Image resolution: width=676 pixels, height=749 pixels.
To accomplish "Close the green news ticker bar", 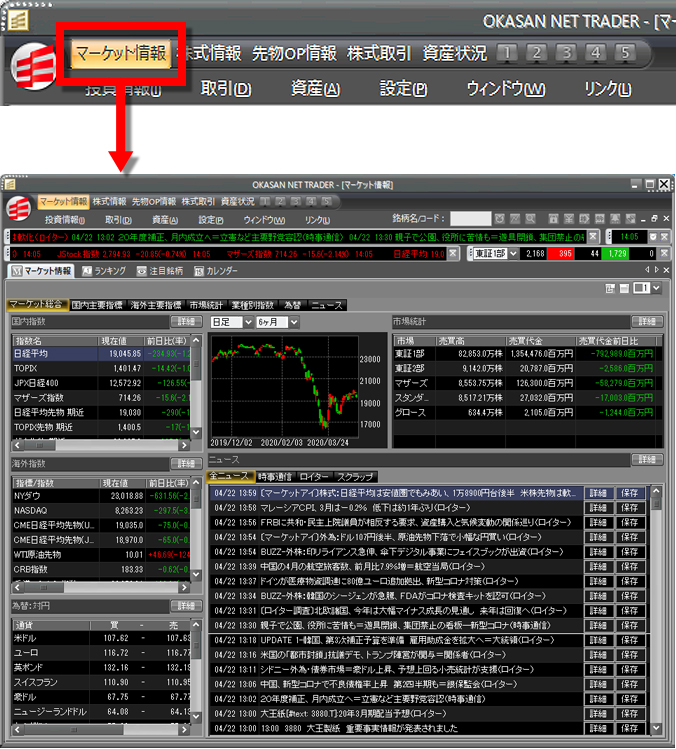I will 593,236.
